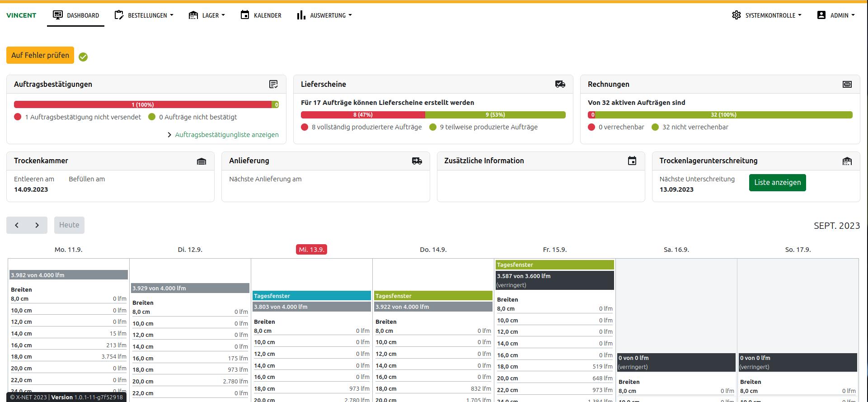Screen dimensions: 868x402
Task: Open the Auftragsbestätigungliste anzeigen link
Action: pos(226,135)
